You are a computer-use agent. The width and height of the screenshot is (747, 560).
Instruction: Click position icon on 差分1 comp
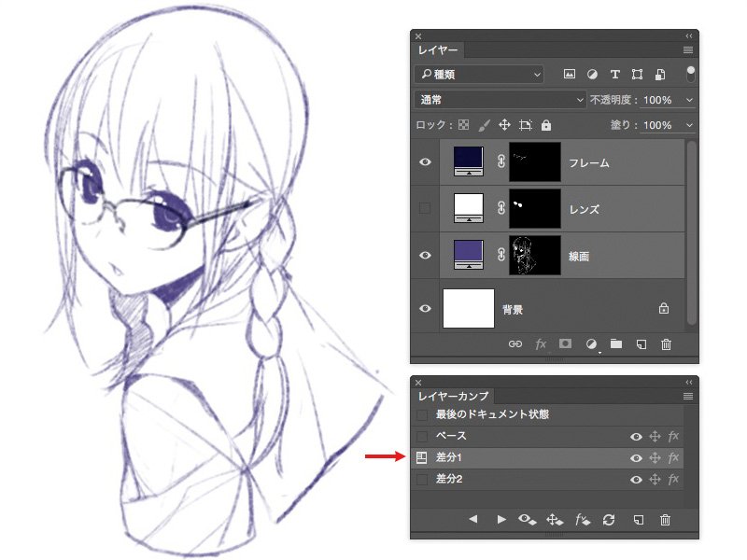655,458
